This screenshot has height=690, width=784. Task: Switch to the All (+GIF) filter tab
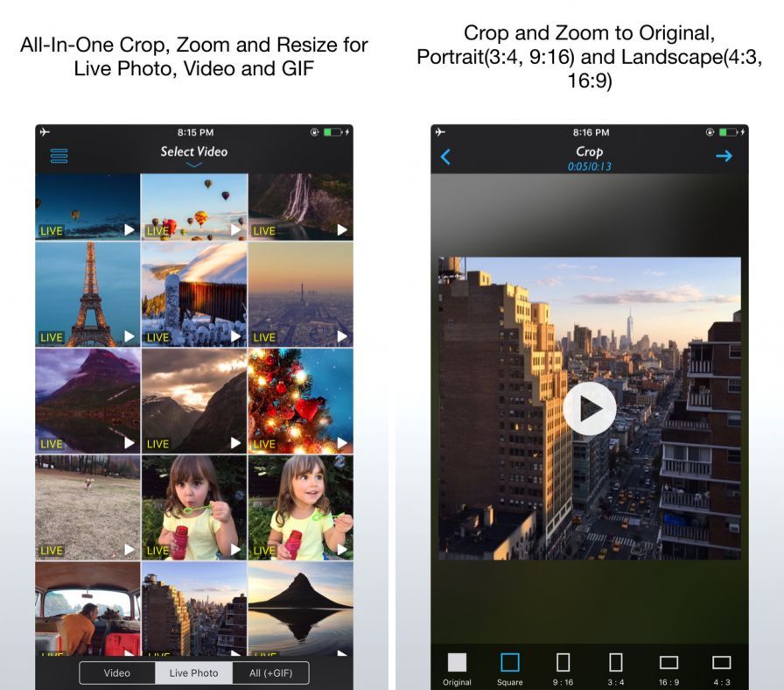click(x=269, y=673)
